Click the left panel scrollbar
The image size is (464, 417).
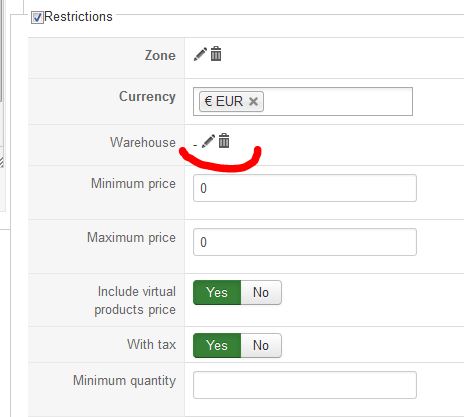coord(1,50)
